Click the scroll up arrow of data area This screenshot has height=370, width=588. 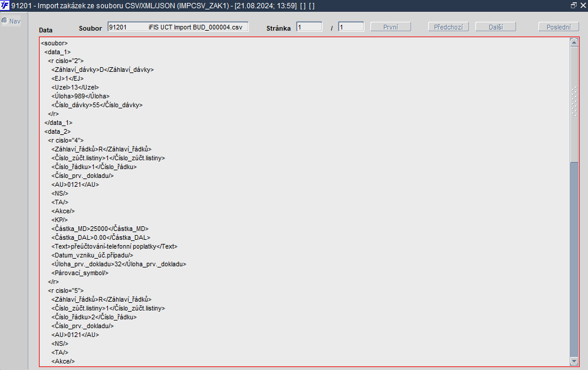coord(574,42)
